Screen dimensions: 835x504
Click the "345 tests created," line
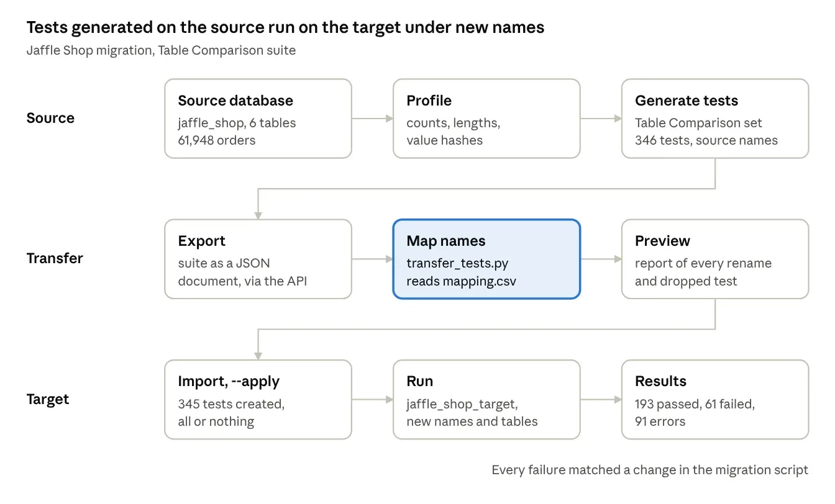(231, 404)
